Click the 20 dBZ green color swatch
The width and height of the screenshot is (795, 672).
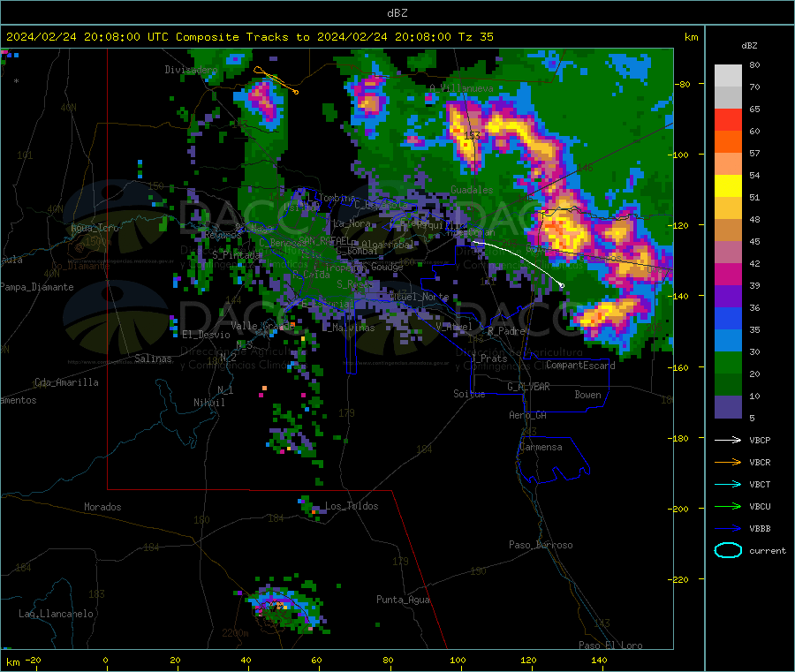[728, 363]
